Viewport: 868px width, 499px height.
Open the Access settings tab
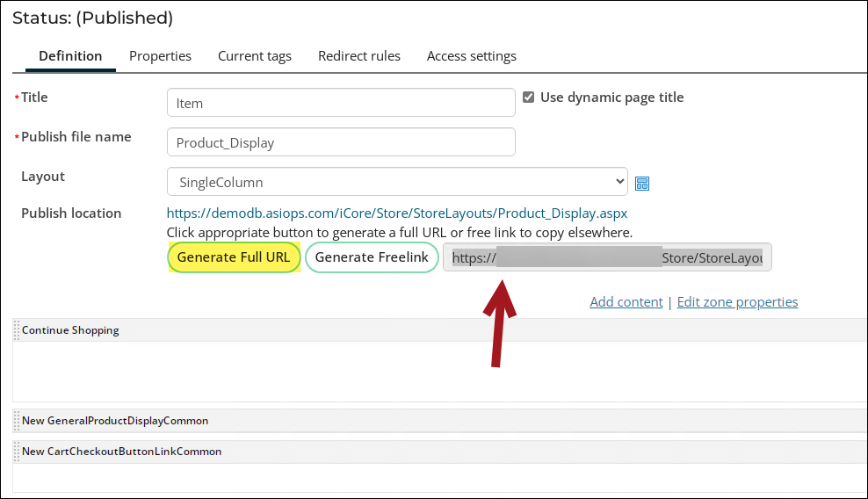(x=472, y=56)
